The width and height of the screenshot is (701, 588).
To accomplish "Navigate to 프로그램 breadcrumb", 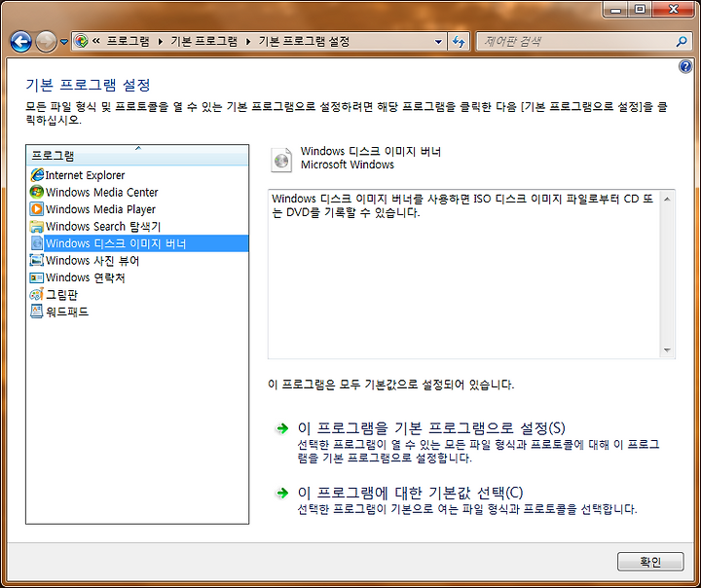I will [128, 42].
